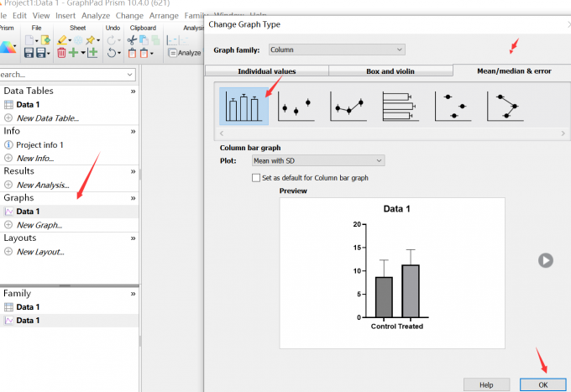Click the red trash delete sheet icon
Screen dimensions: 571x392
click(x=61, y=53)
